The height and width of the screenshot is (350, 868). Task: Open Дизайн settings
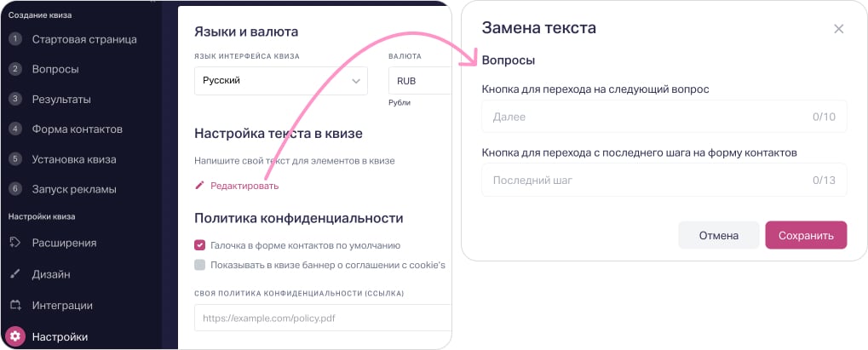click(51, 274)
